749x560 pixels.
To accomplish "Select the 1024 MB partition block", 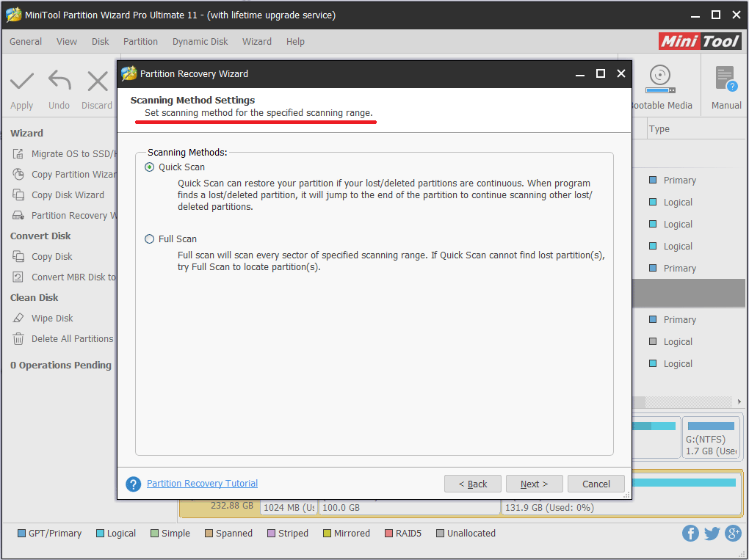I will [289, 507].
